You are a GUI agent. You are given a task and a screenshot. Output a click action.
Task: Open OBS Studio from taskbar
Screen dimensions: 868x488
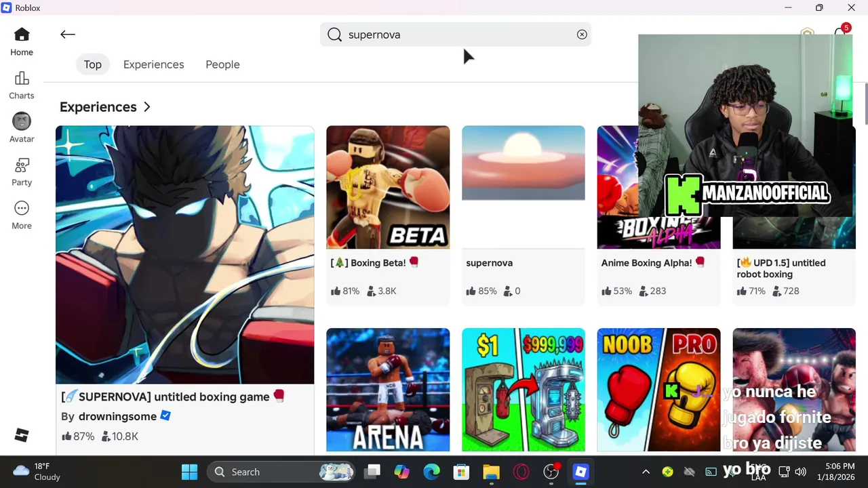551,472
